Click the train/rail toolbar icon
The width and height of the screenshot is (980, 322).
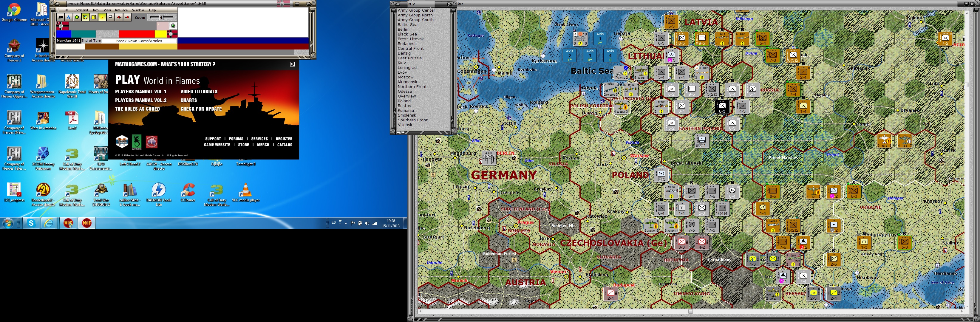tap(61, 17)
